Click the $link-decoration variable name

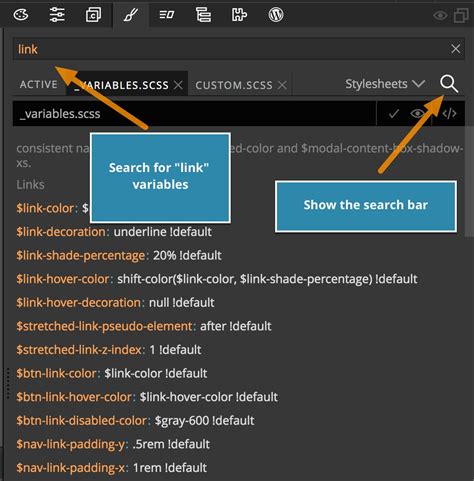[x=61, y=232]
